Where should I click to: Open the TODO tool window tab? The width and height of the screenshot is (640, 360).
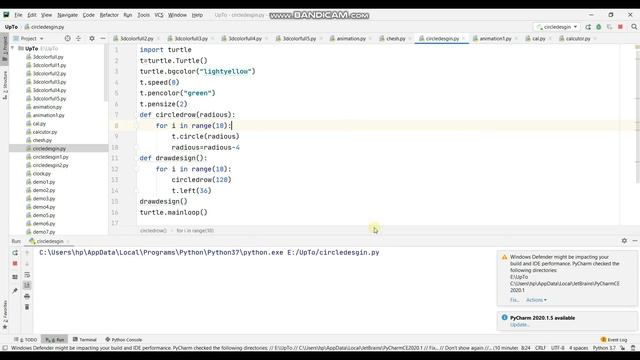(26, 340)
